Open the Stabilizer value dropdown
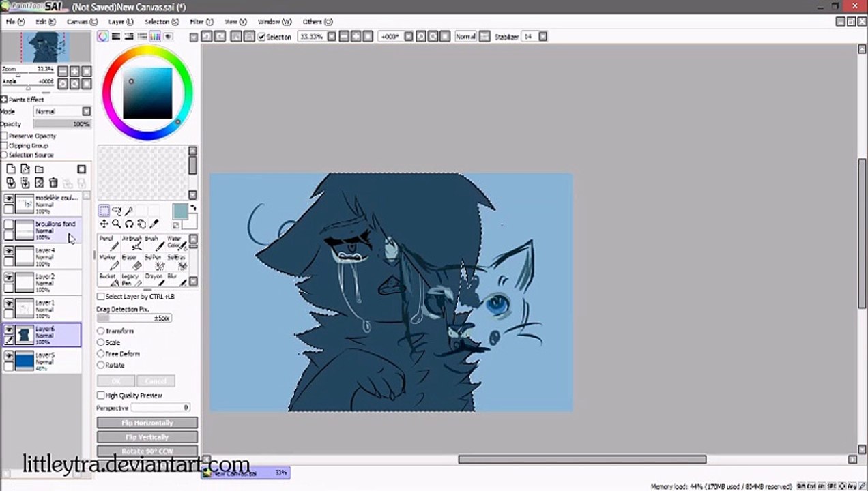Viewport: 868px width, 491px height. click(x=543, y=37)
